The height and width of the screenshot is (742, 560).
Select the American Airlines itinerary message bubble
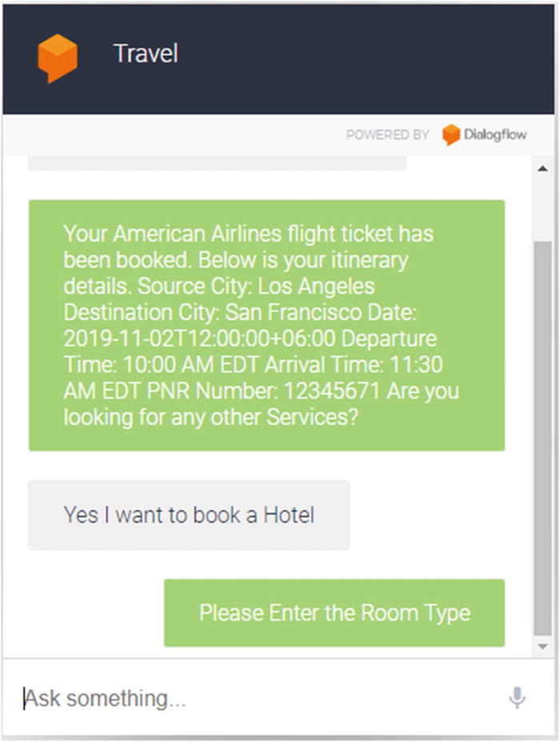point(266,326)
